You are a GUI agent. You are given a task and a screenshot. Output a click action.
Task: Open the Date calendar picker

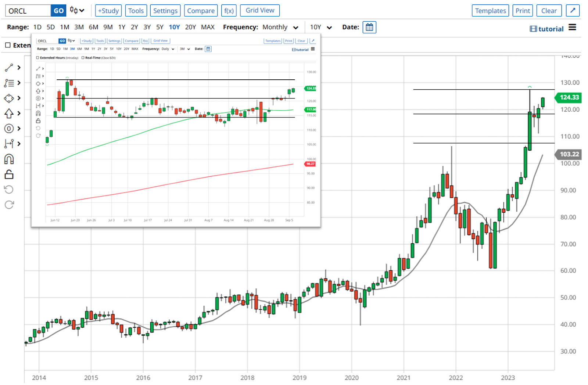[369, 27]
